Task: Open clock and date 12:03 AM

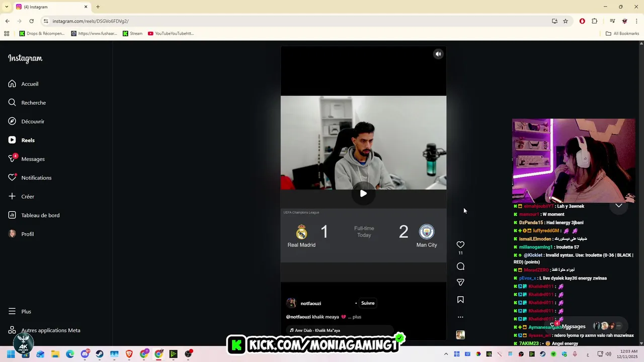Action: click(627, 354)
